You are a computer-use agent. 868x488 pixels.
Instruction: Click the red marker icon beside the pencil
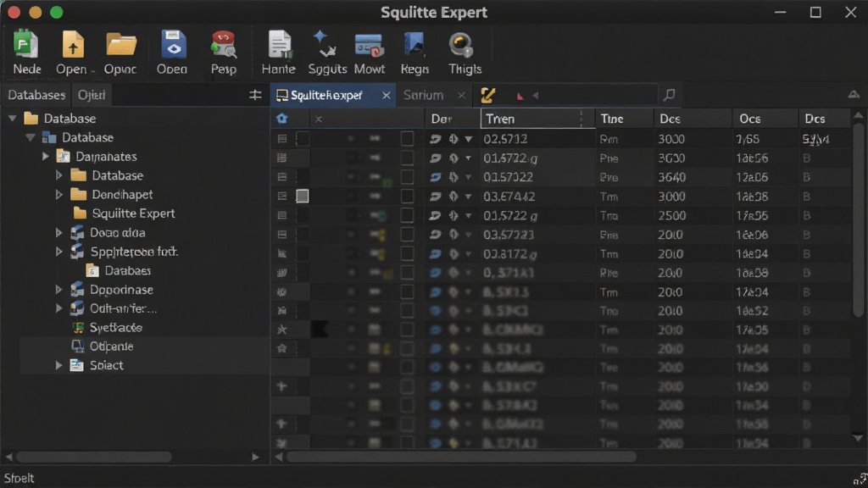tap(520, 96)
